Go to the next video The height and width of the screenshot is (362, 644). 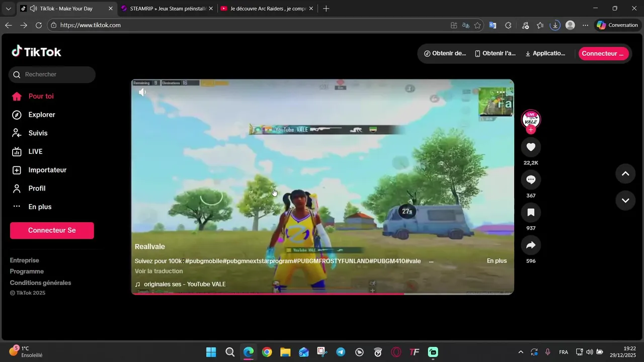(x=625, y=200)
